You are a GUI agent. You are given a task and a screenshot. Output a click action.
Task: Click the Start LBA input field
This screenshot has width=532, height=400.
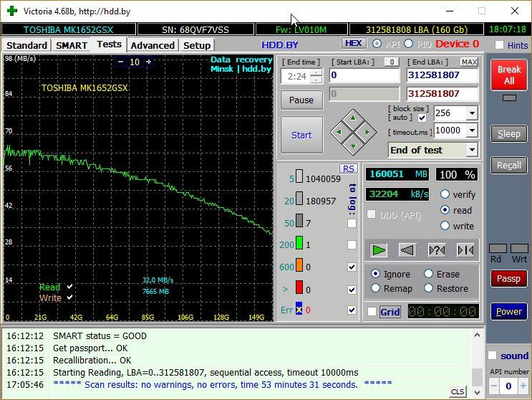pyautogui.click(x=364, y=75)
